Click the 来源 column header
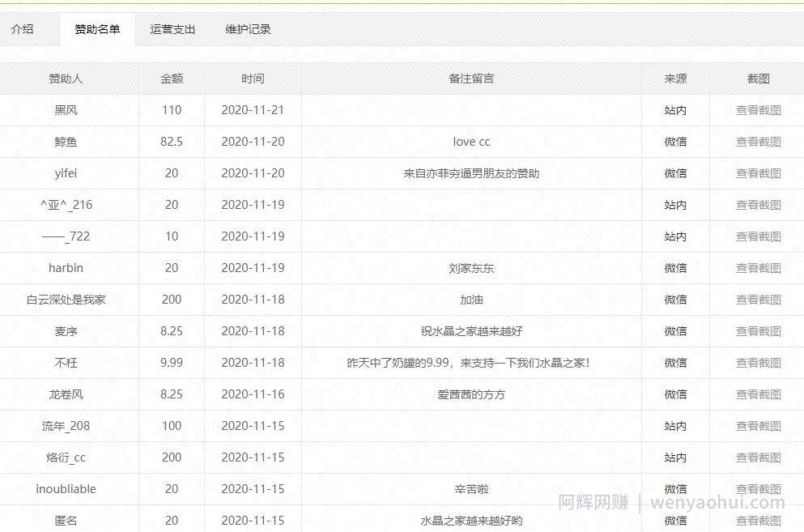Screen dimensions: 804x532 point(675,79)
